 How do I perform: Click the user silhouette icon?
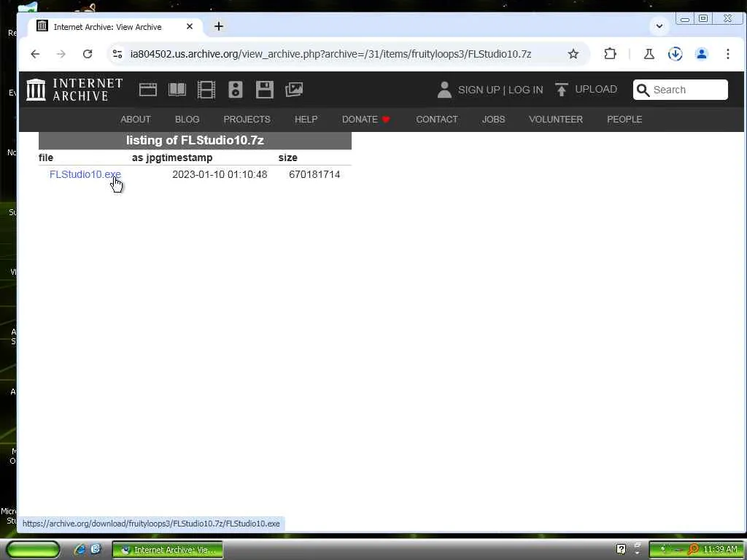(444, 90)
